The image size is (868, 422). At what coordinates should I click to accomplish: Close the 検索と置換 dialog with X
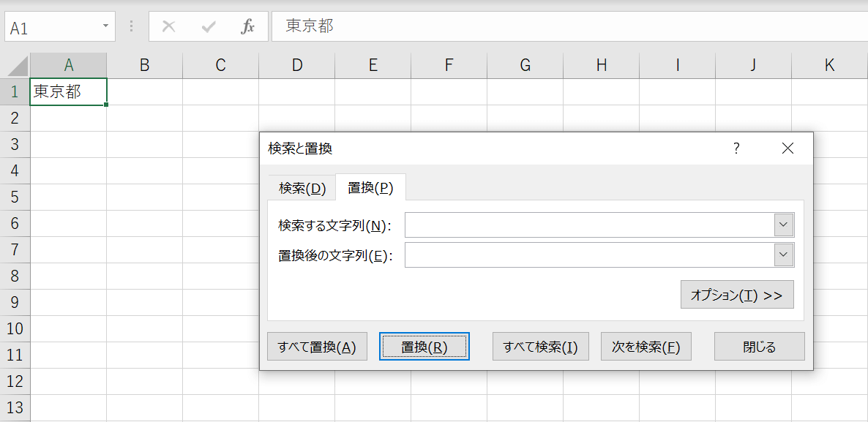pos(787,148)
